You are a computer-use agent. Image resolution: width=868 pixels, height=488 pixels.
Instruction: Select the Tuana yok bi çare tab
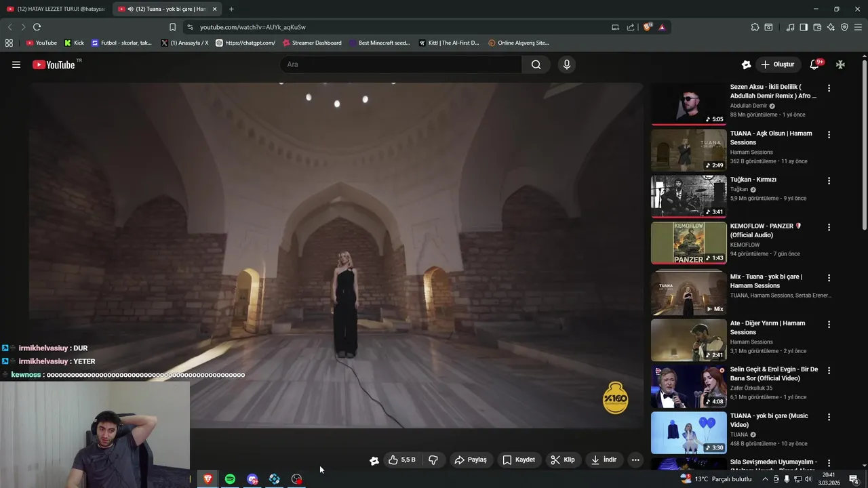coord(166,9)
